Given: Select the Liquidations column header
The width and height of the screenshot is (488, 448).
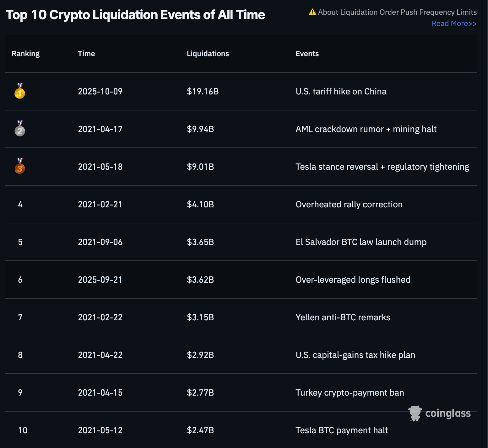Looking at the screenshot, I should pyautogui.click(x=208, y=54).
